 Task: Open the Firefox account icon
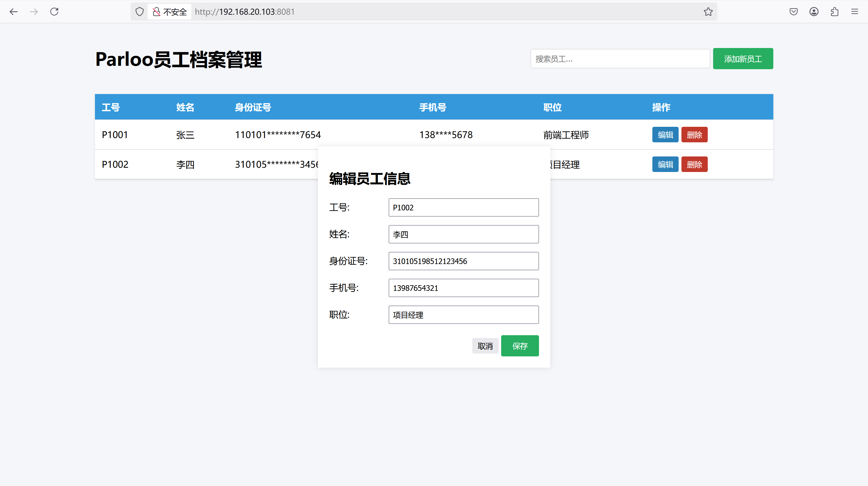click(814, 12)
